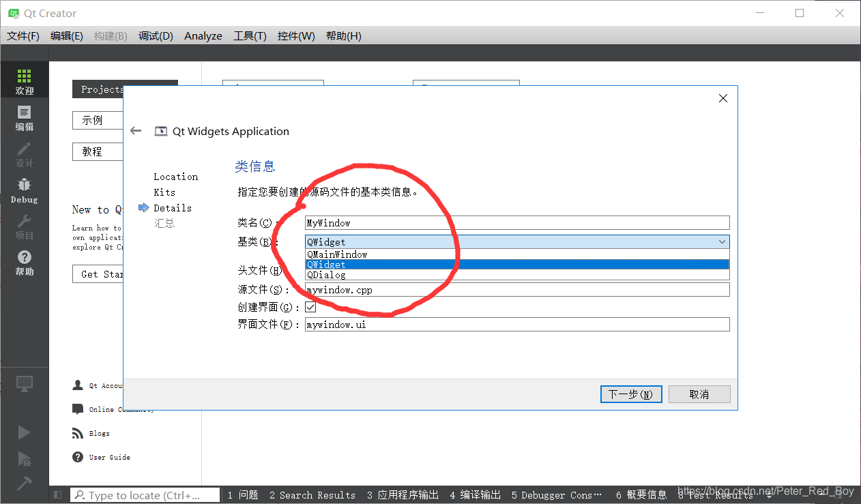Click the Type to locate search box
The image size is (861, 504).
[146, 495]
